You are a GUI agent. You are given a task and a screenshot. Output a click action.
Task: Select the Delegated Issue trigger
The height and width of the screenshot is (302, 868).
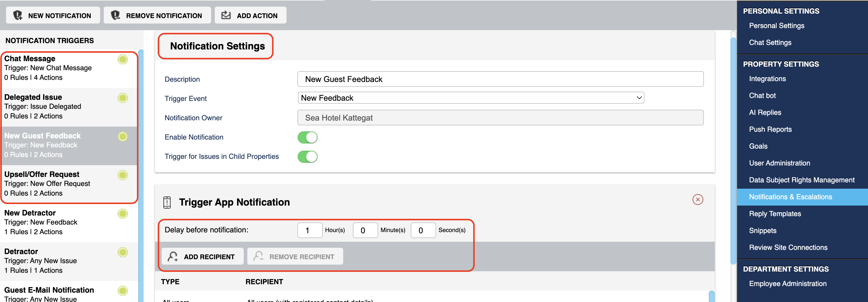69,107
